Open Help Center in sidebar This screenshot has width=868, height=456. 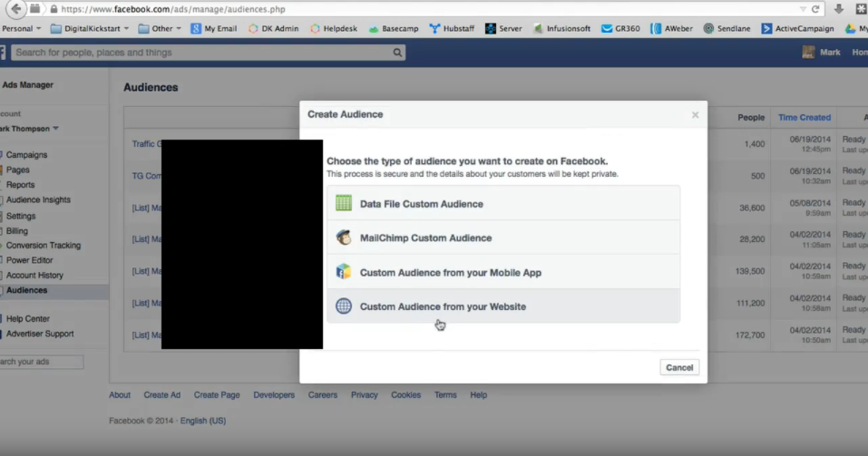(28, 319)
